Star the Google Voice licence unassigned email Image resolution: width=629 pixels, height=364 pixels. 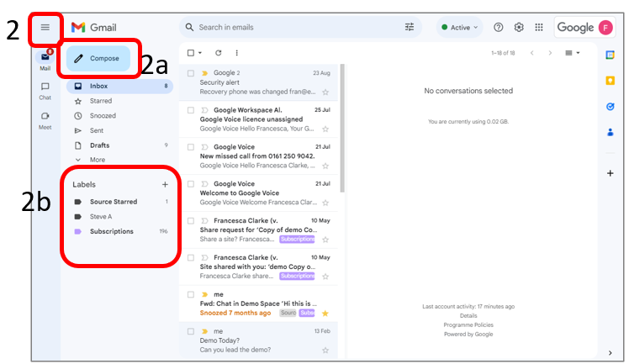click(325, 129)
